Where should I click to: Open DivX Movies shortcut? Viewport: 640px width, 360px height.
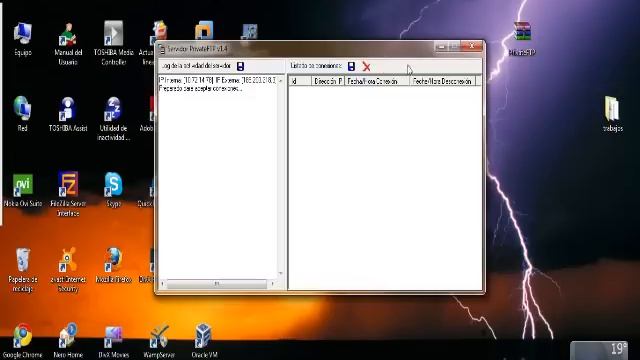[x=113, y=341]
